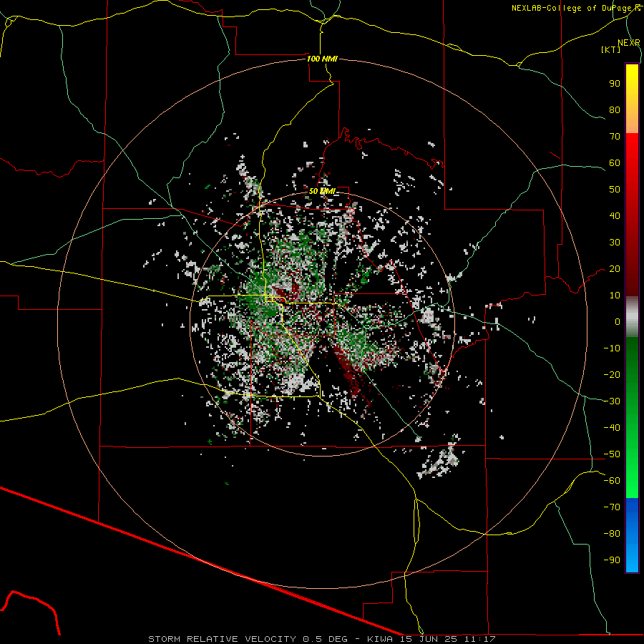
Task: Pick the blue segment at the color bar bottom
Action: [x=632, y=535]
